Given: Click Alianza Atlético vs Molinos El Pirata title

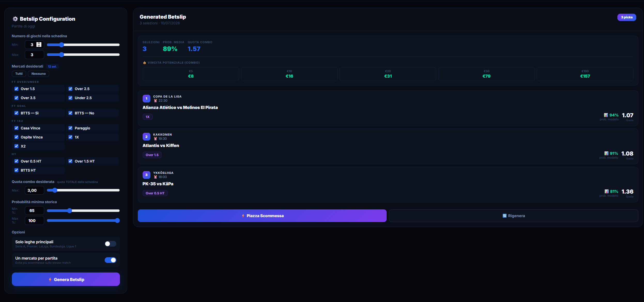Looking at the screenshot, I should pyautogui.click(x=180, y=108).
